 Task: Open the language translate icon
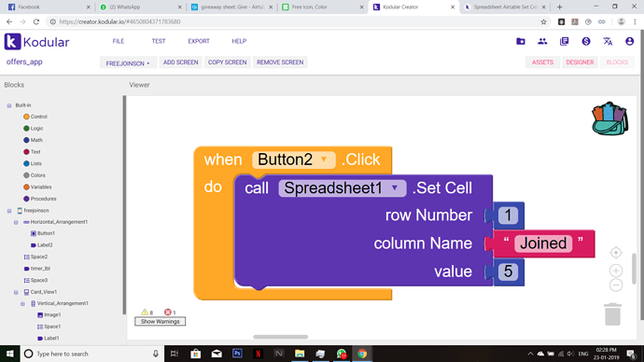(x=608, y=41)
